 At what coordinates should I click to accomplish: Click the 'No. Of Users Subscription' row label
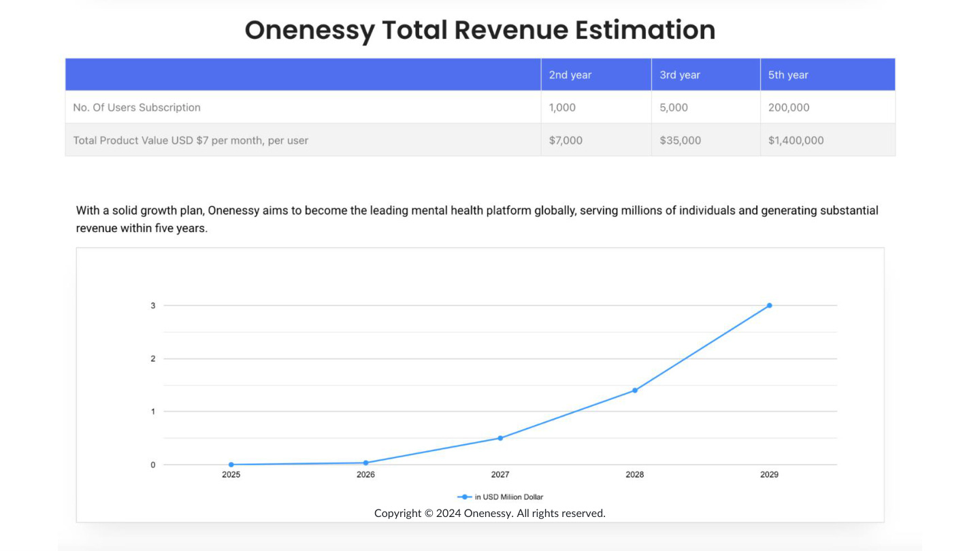137,107
